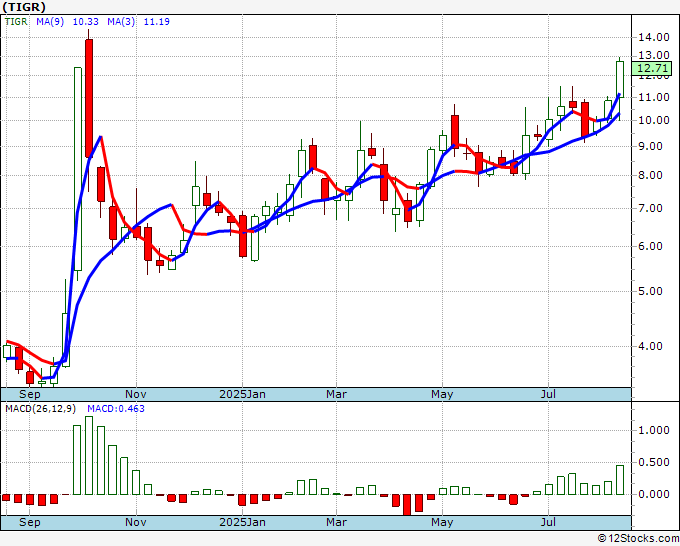The width and height of the screenshot is (680, 546).
Task: Click the tallest green MACD histogram bar
Action: [x=89, y=455]
